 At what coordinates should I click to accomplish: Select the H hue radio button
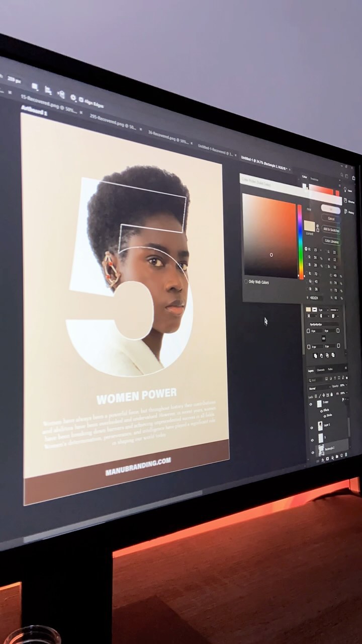[306, 249]
